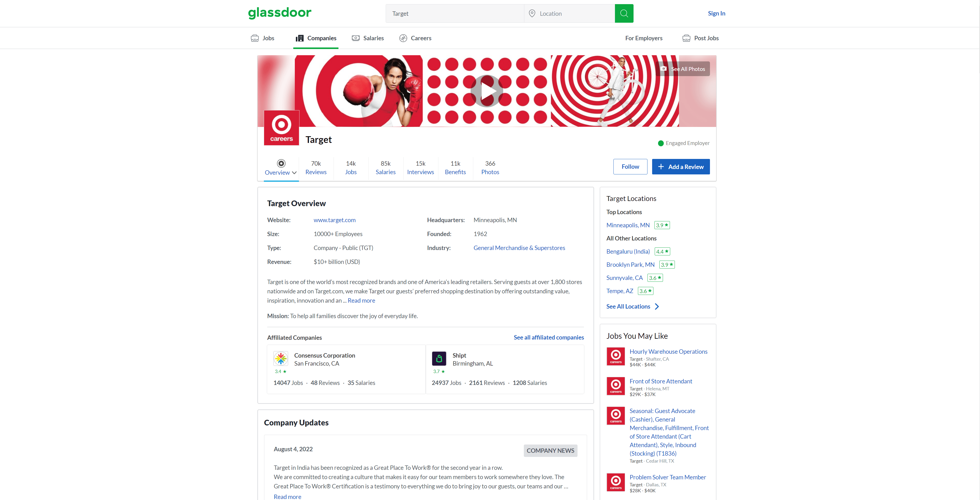
Task: Expand See All Locations chevron
Action: [657, 305]
